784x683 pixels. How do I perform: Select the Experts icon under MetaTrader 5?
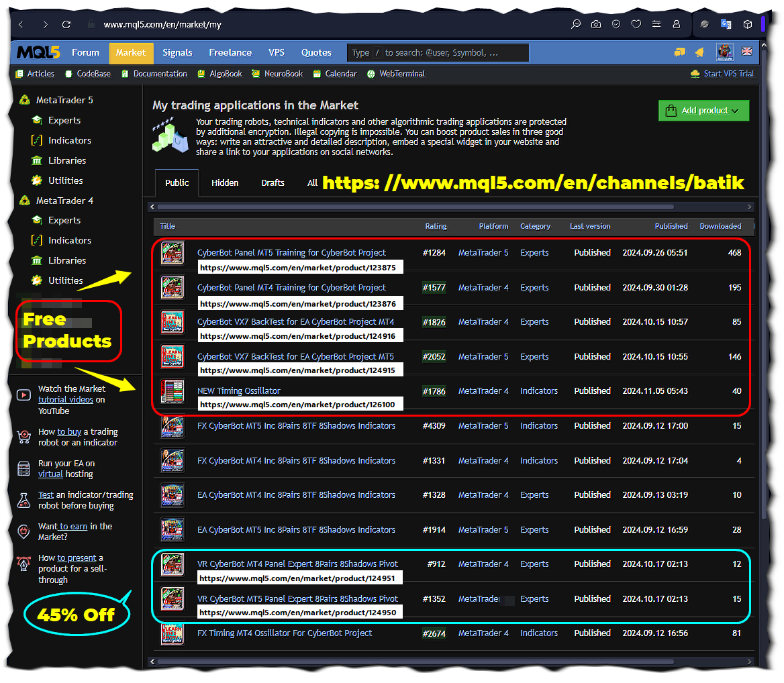click(x=37, y=120)
